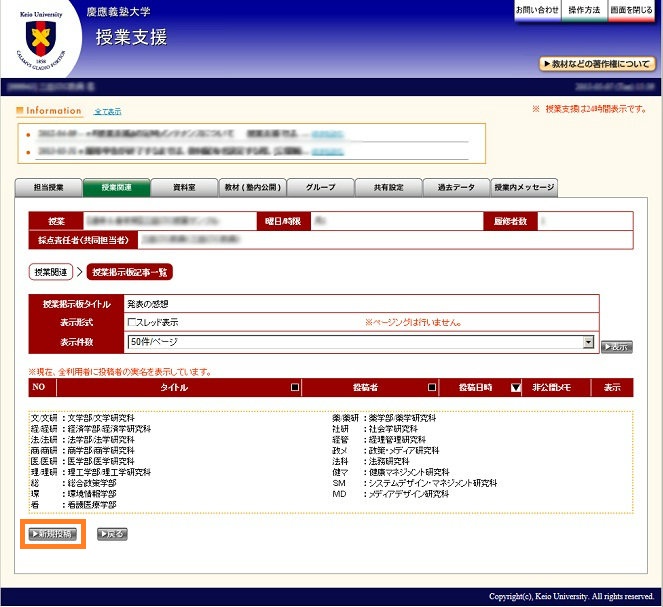Viewport: 663px width, 607px height.
Task: Click the title column sort icon
Action: click(294, 387)
